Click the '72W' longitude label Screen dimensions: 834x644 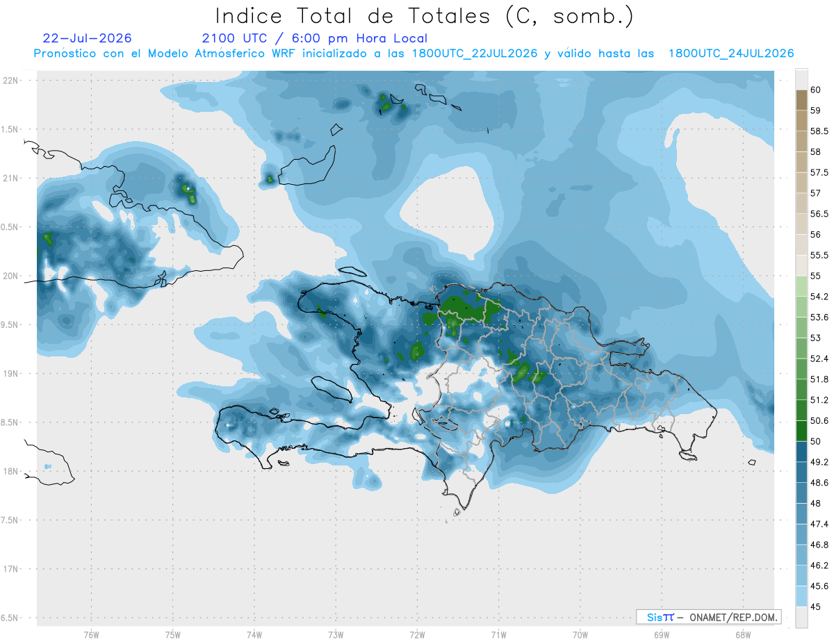pyautogui.click(x=417, y=634)
